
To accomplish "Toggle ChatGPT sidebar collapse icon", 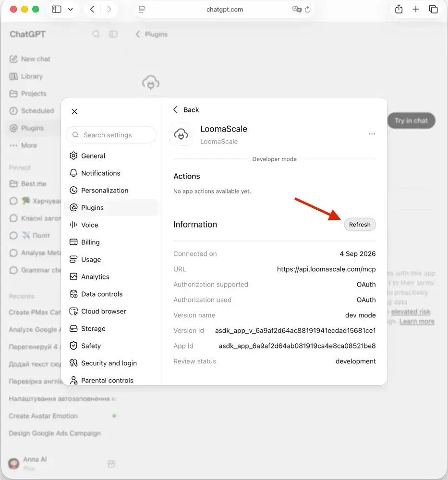I will [113, 34].
